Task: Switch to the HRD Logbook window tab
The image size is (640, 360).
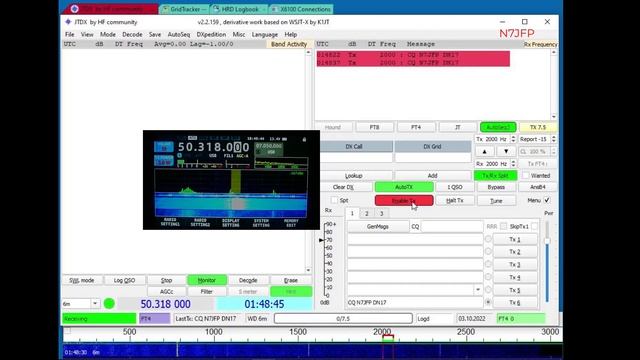Action: 240,9
